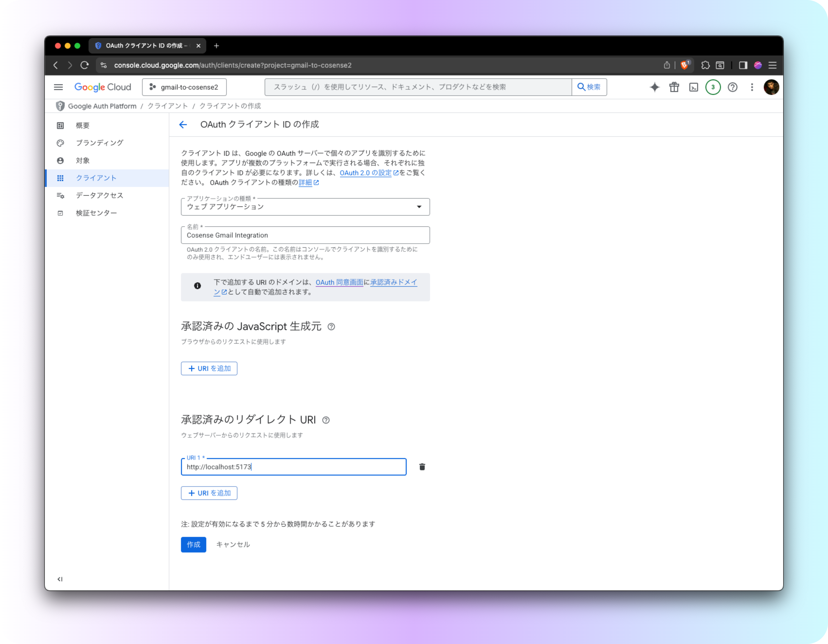The width and height of the screenshot is (828, 644).
Task: Open notifications badge showing 3
Action: 713,87
